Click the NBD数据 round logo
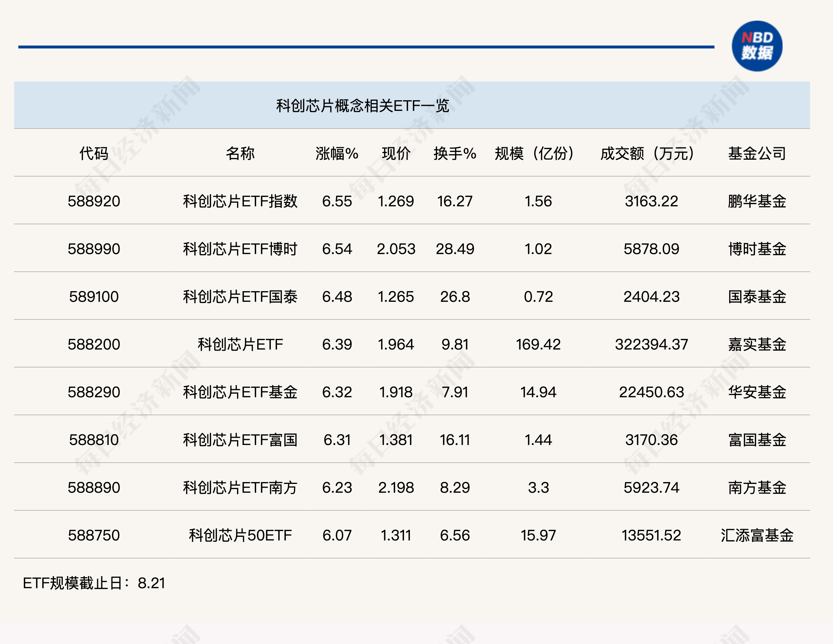833x644 pixels. coord(757,46)
